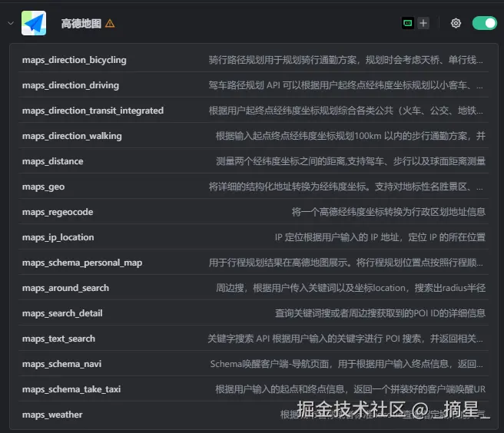Click description starting 周边搜，根据用户传入关键词
The image size is (504, 433).
point(350,288)
